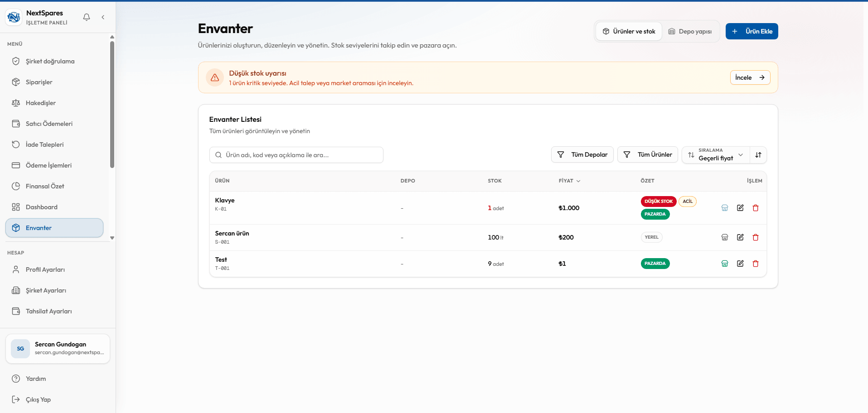Click Çıkış Yap to log out
The height and width of the screenshot is (413, 868).
(x=58, y=399)
